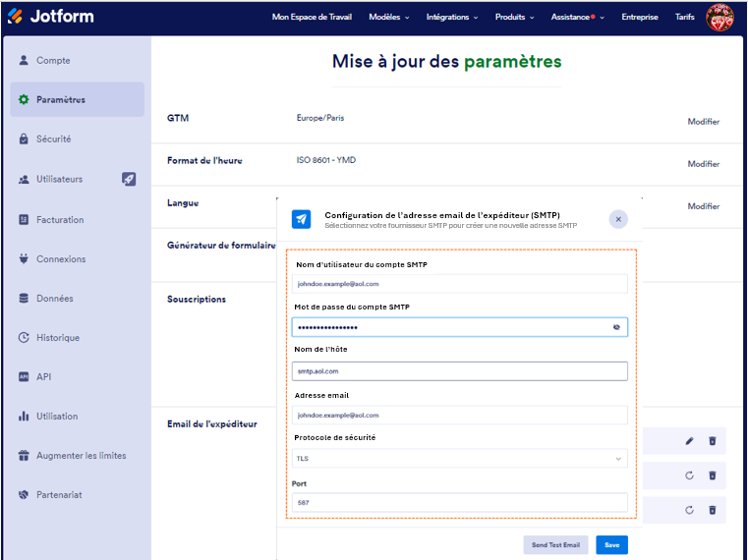Open API in the sidebar

point(78,376)
